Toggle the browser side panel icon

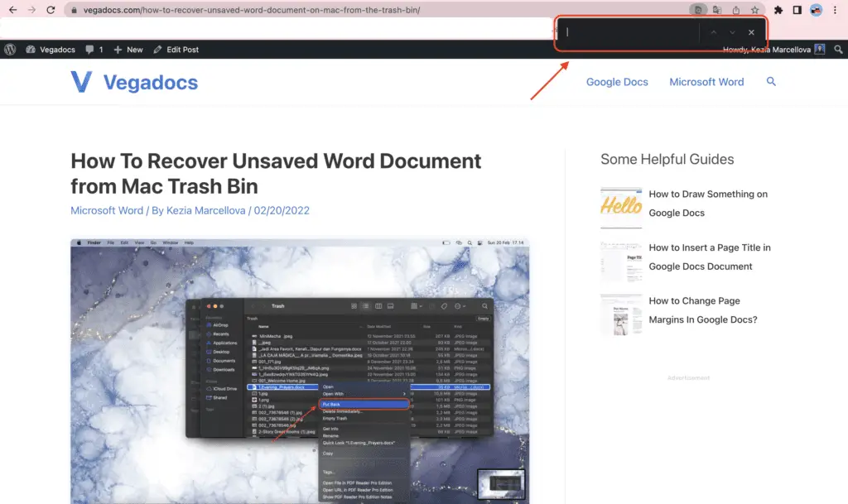click(x=797, y=10)
